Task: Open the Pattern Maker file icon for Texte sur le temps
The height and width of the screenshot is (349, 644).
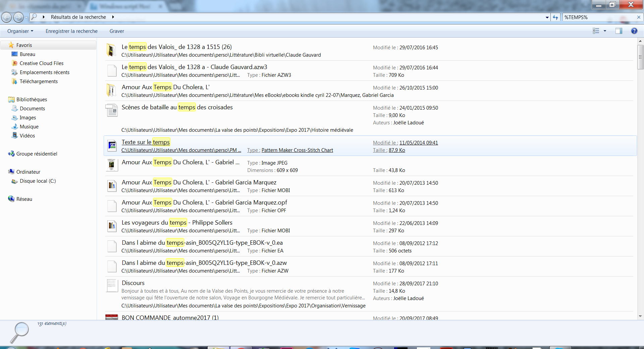Action: [112, 146]
